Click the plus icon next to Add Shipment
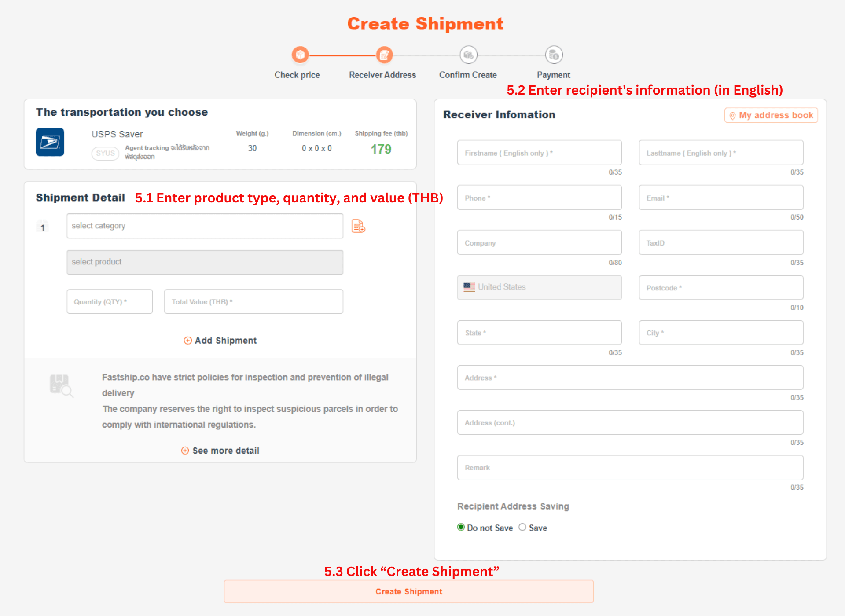 pyautogui.click(x=187, y=341)
